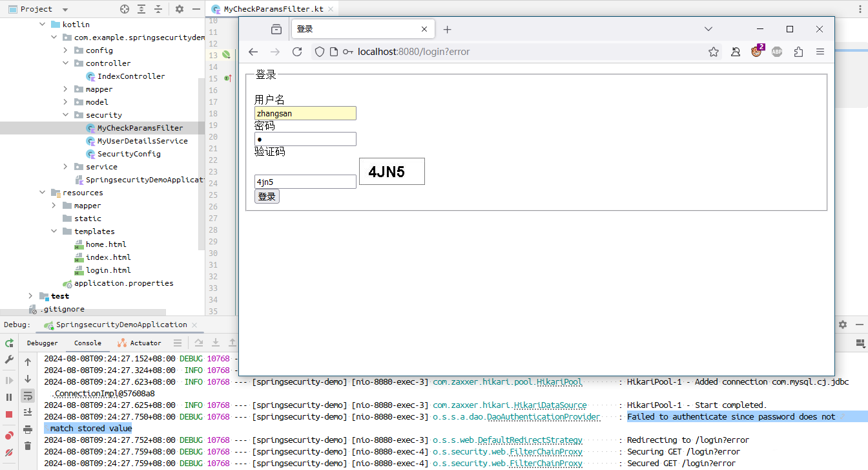868x470 pixels.
Task: Focus the 密码 password field
Action: coord(305,139)
